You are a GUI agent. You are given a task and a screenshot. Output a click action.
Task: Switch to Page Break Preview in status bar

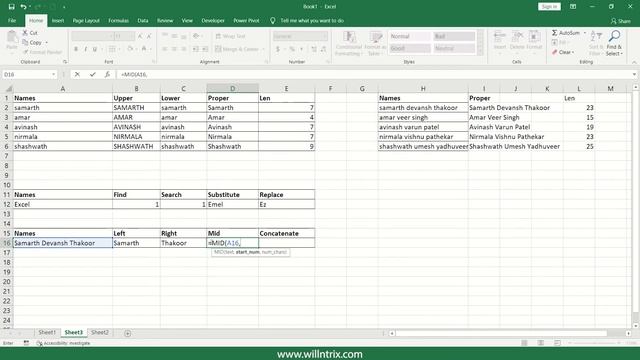tap(557, 343)
